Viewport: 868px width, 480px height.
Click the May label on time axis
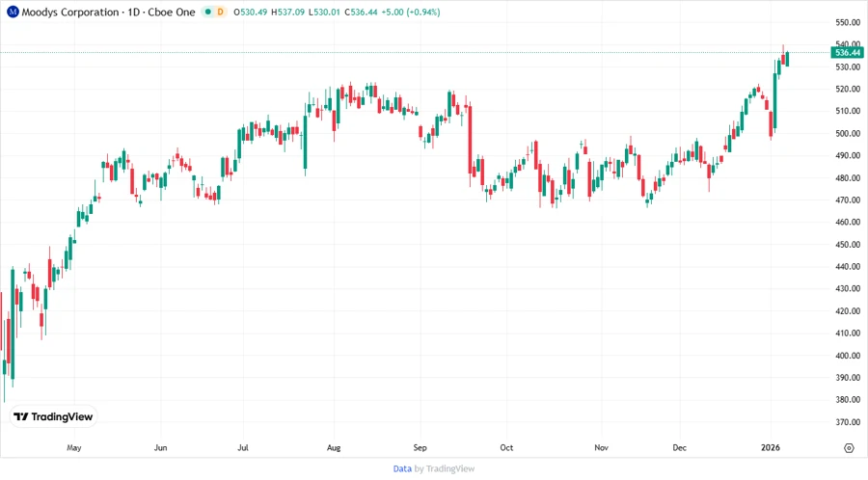coord(73,447)
